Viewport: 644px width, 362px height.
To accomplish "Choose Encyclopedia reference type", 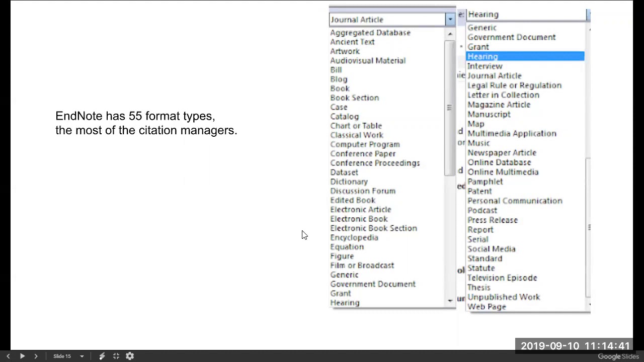I will [x=354, y=237].
